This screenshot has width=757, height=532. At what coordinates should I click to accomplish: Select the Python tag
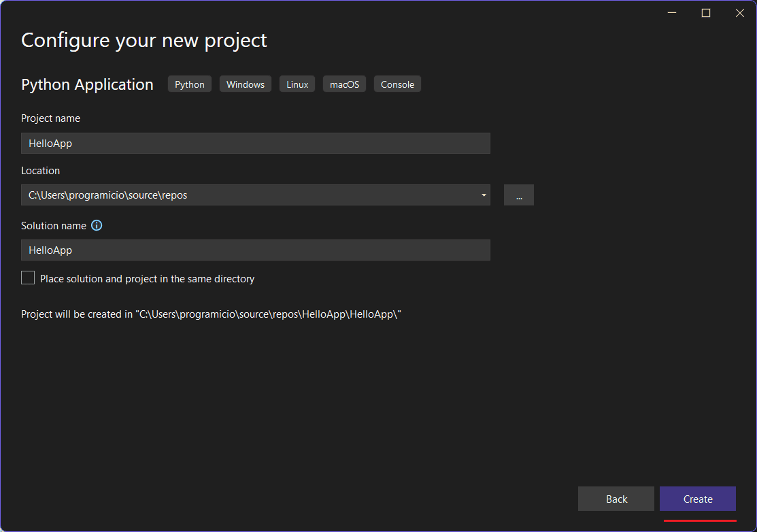tap(190, 84)
